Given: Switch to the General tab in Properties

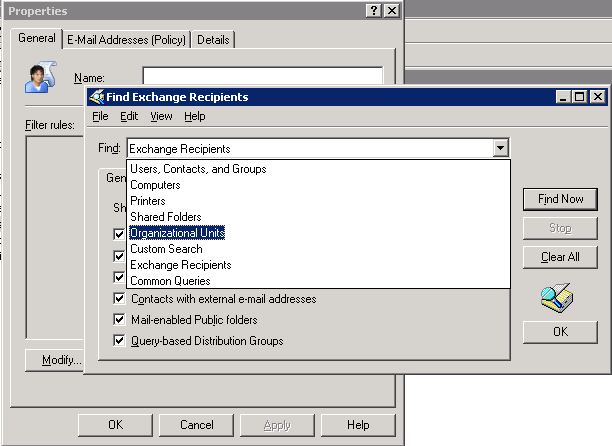Looking at the screenshot, I should tap(37, 38).
